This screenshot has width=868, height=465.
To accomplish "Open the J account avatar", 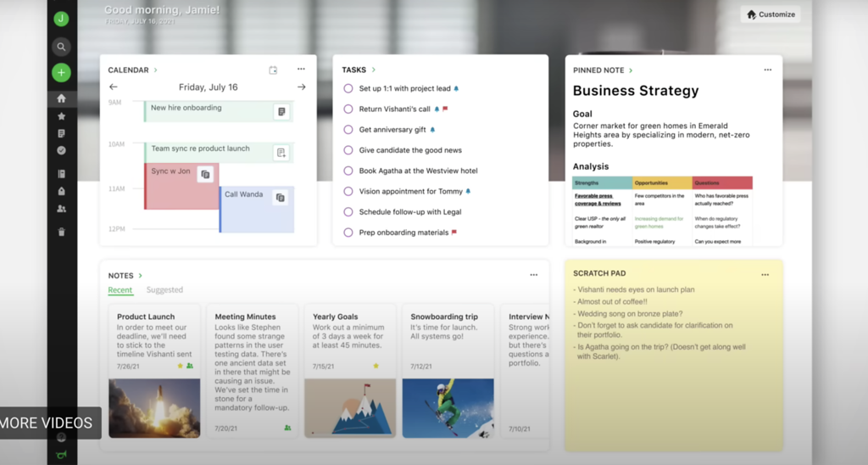I will (x=61, y=19).
